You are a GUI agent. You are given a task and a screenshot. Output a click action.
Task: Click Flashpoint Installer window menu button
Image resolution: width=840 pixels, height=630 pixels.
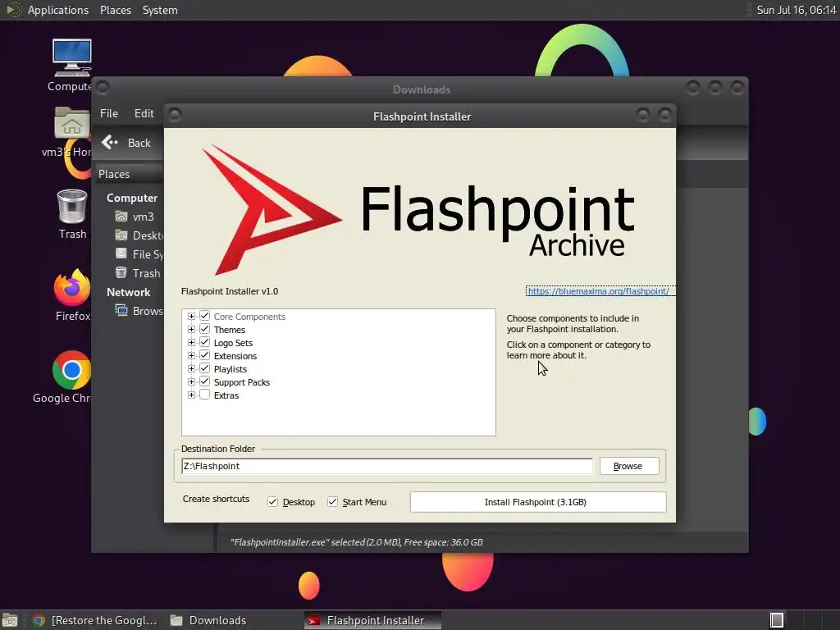click(x=175, y=115)
